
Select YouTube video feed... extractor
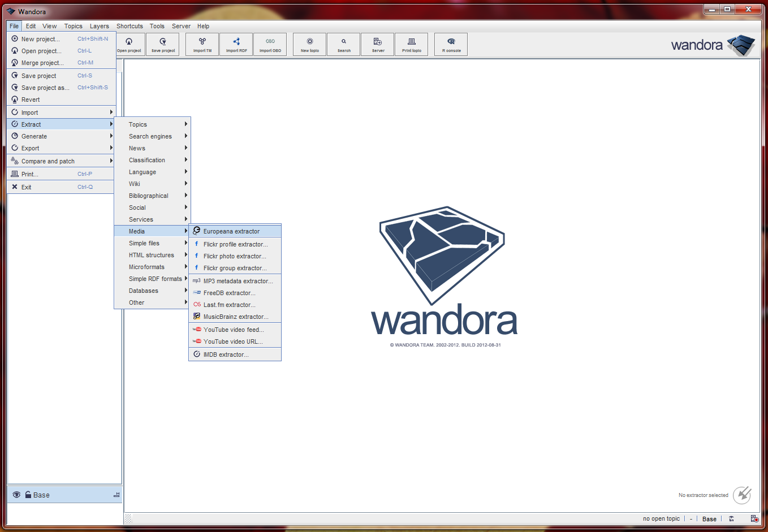[234, 330]
